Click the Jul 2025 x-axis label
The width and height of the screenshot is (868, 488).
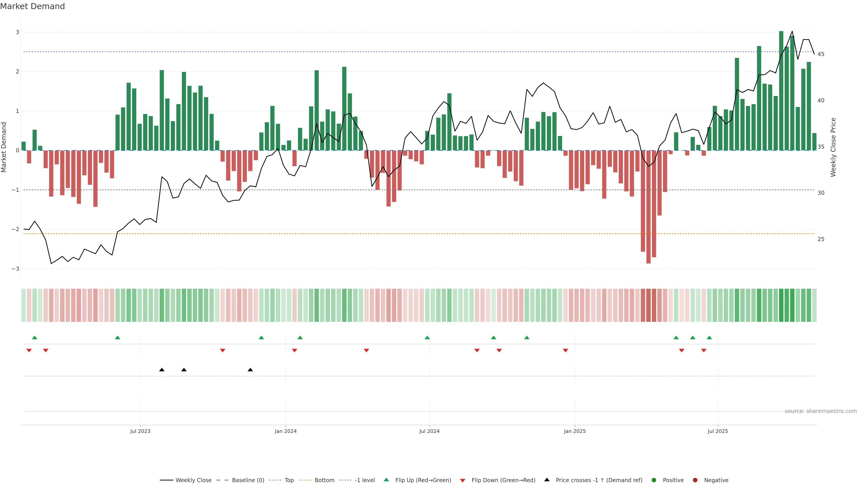718,432
